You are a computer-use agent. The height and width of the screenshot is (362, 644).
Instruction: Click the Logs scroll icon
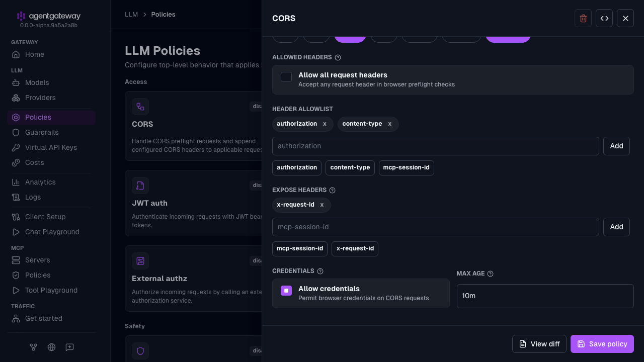[16, 197]
